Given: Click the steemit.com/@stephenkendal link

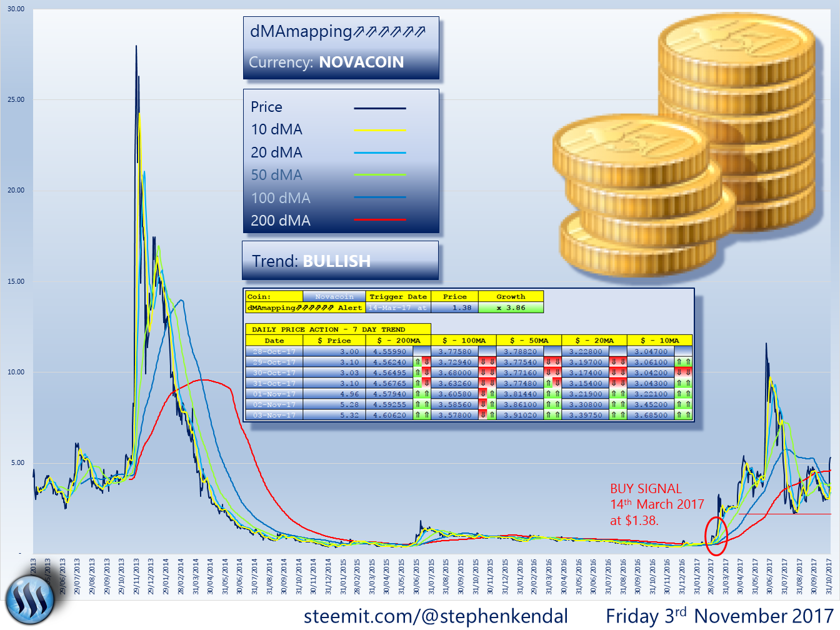Looking at the screenshot, I should [436, 616].
